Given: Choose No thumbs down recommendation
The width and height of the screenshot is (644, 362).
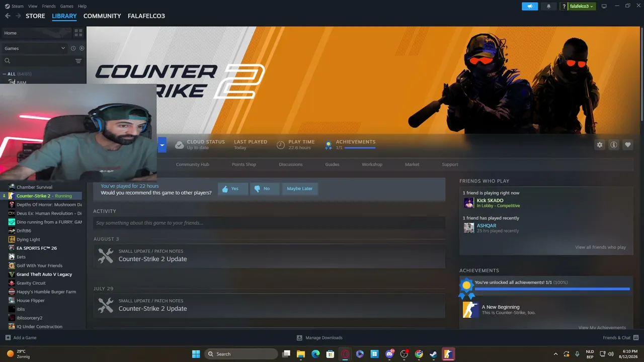Looking at the screenshot, I should coord(265,189).
